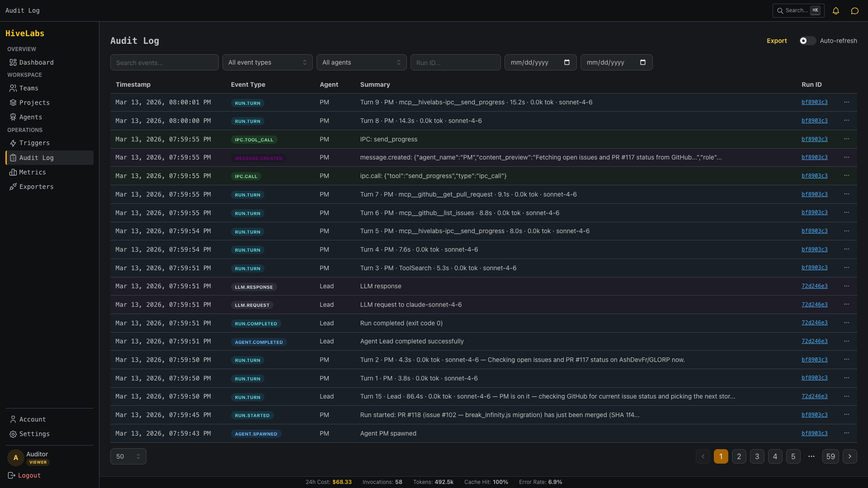Open the Triggers section

[34, 143]
